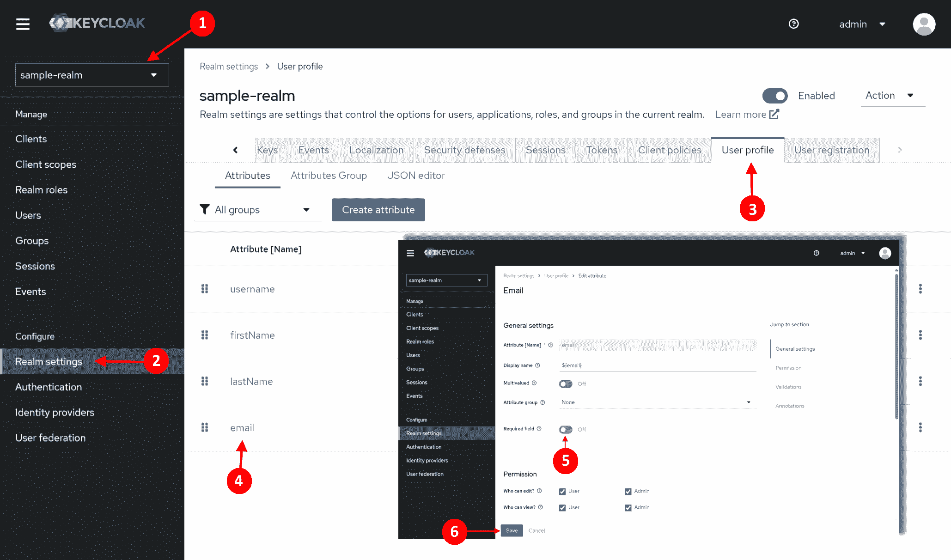Click the filter funnel icon
This screenshot has height=560, width=951.
point(204,209)
